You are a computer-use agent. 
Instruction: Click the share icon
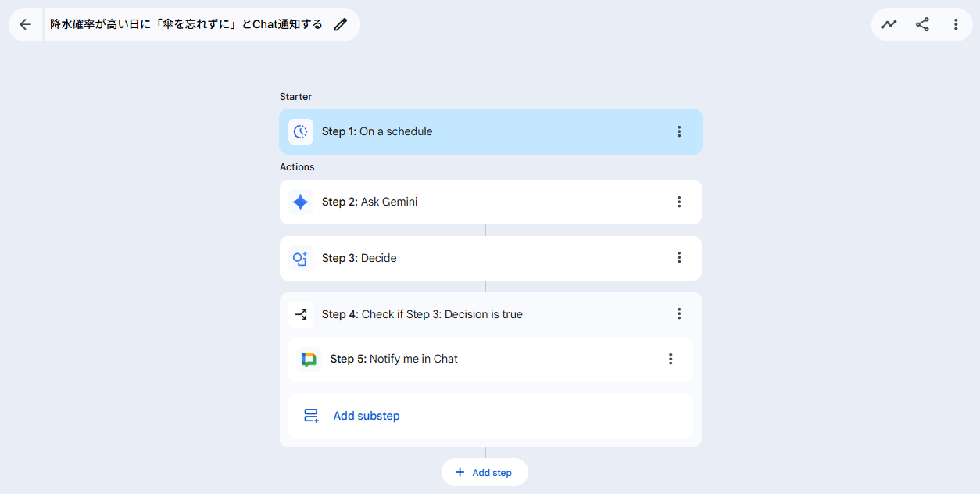click(922, 24)
